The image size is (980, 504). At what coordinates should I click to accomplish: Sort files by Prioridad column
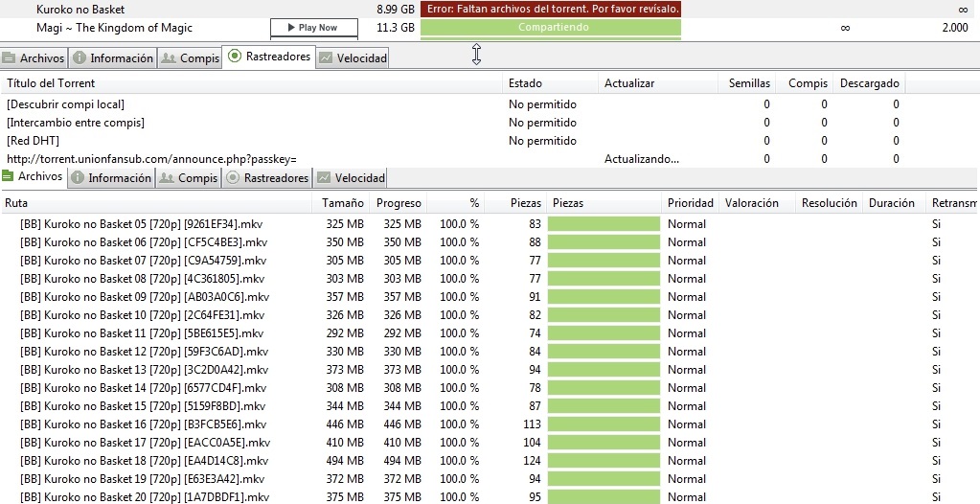[x=691, y=203]
